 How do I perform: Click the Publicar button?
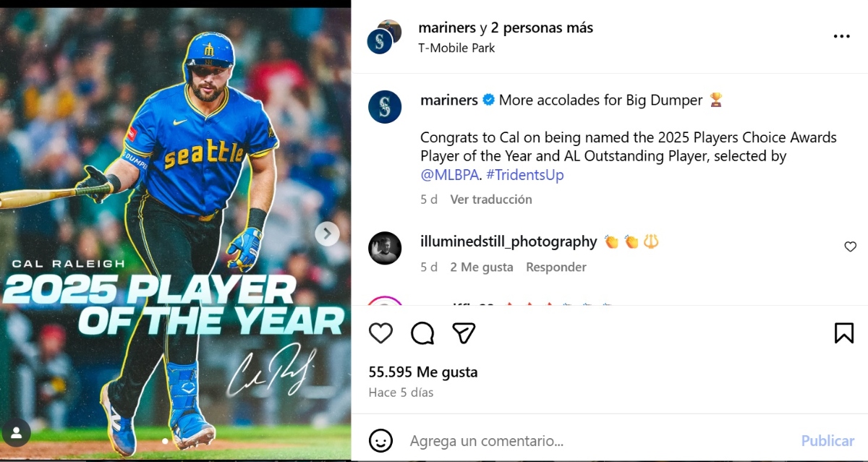point(827,440)
